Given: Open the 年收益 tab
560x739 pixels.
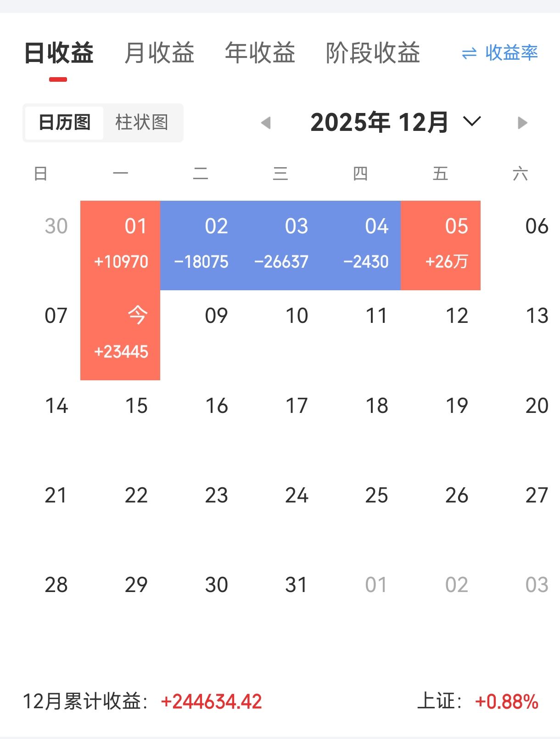Looking at the screenshot, I should (260, 53).
